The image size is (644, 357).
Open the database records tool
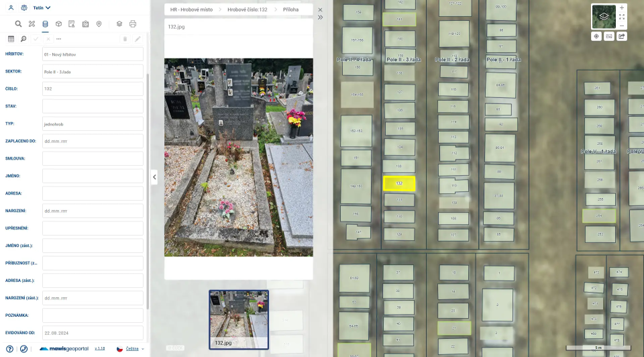pos(45,24)
